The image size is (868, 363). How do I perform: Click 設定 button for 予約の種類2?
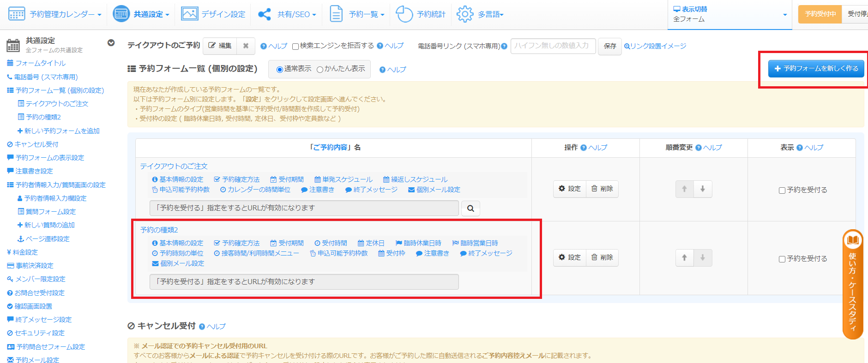point(570,257)
